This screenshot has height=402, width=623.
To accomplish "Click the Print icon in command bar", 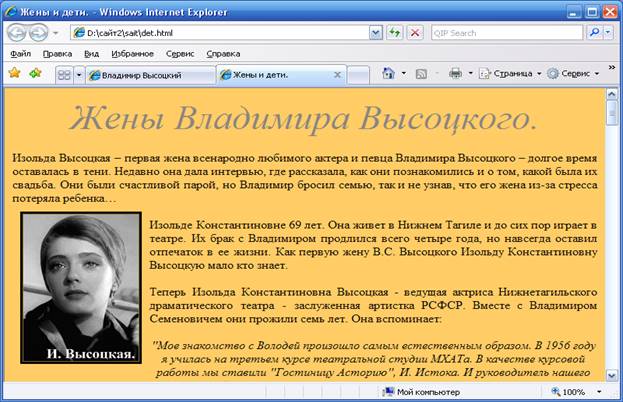I will click(455, 74).
